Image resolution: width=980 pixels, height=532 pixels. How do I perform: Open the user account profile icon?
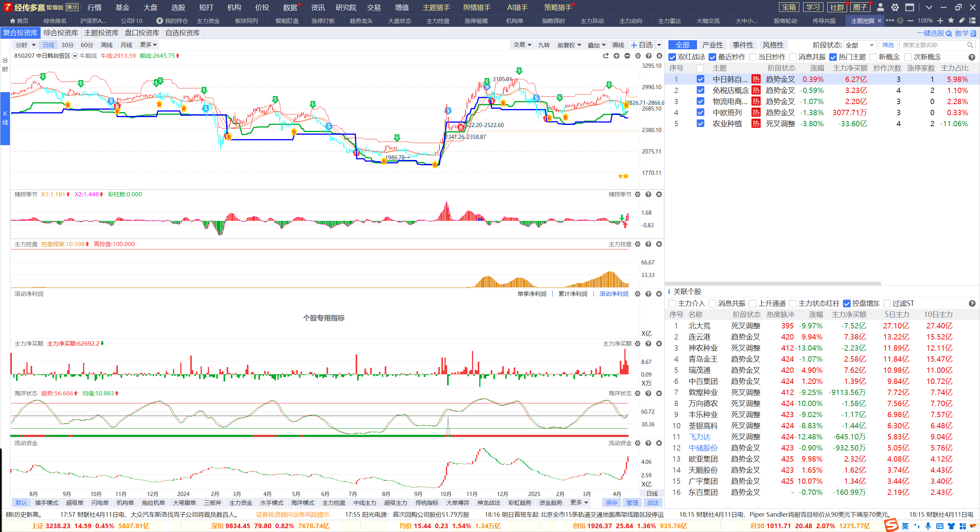coord(880,7)
